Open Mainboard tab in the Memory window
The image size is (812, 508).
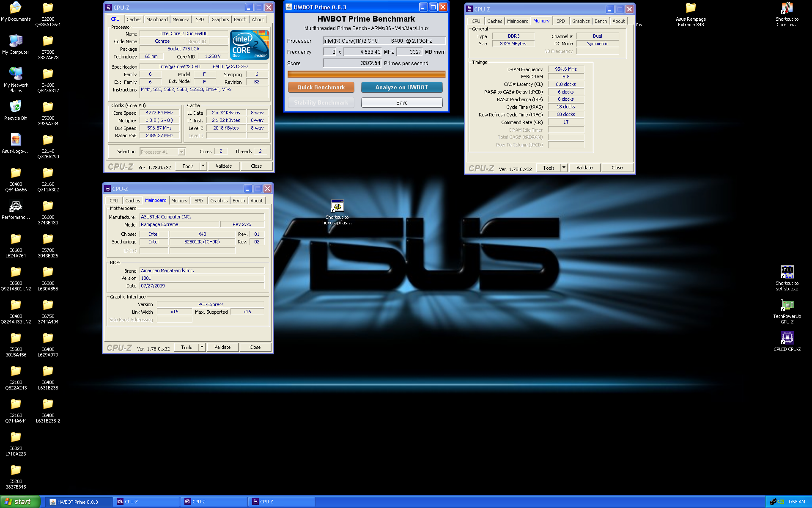coord(518,21)
